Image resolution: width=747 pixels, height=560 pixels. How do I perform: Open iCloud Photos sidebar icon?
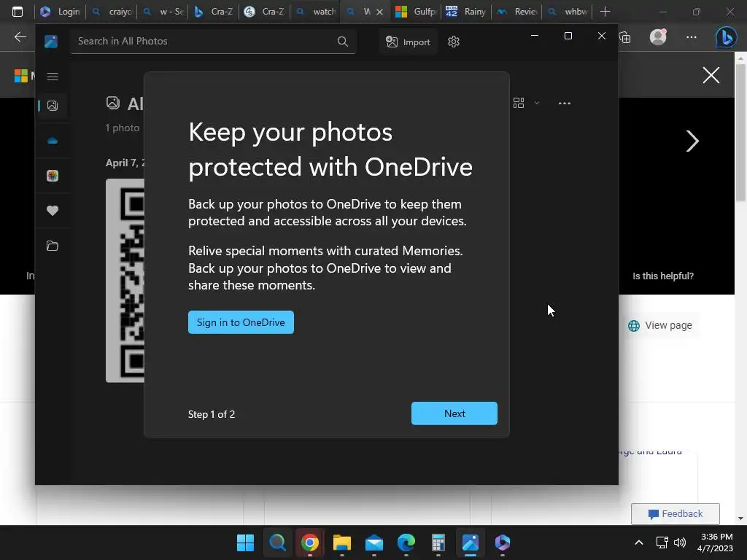point(53,176)
